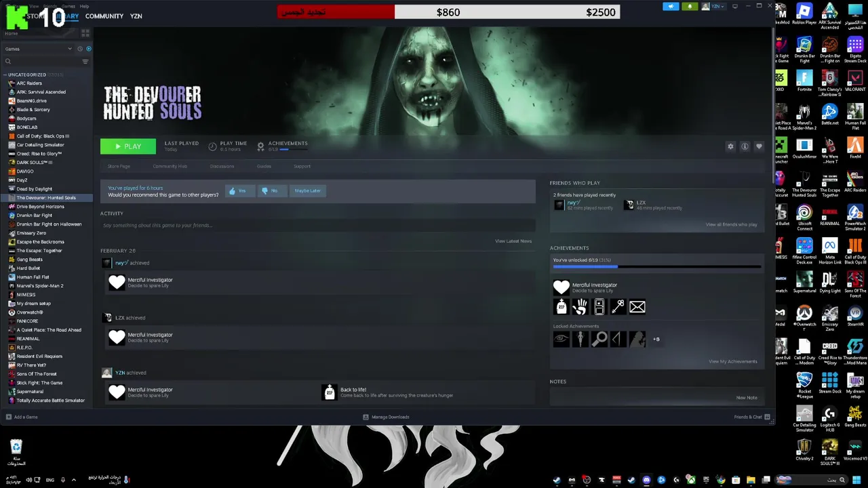Click the announcements megaphone button top right
The width and height of the screenshot is (868, 488).
pyautogui.click(x=671, y=6)
